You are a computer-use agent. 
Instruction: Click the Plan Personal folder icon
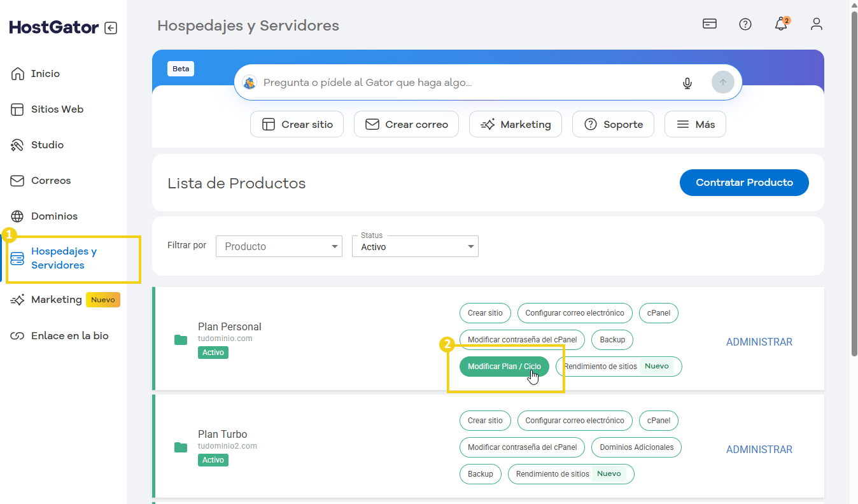[181, 340]
